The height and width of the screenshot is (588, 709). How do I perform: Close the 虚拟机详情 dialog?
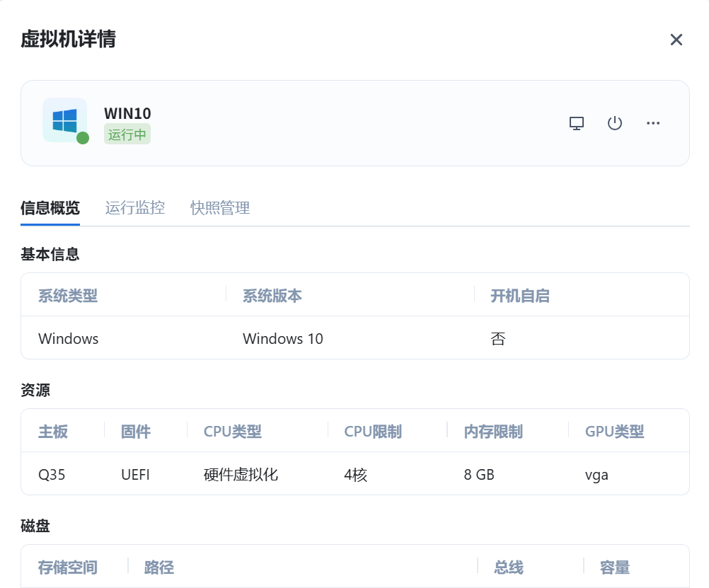(x=676, y=40)
